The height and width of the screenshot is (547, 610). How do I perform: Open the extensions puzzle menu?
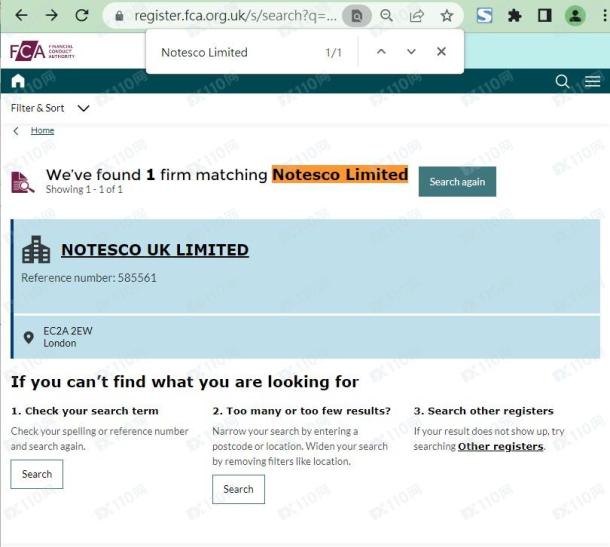[x=514, y=16]
